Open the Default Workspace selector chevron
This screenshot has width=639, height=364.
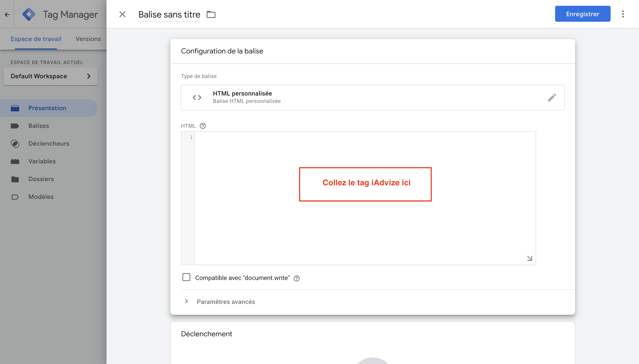(89, 76)
